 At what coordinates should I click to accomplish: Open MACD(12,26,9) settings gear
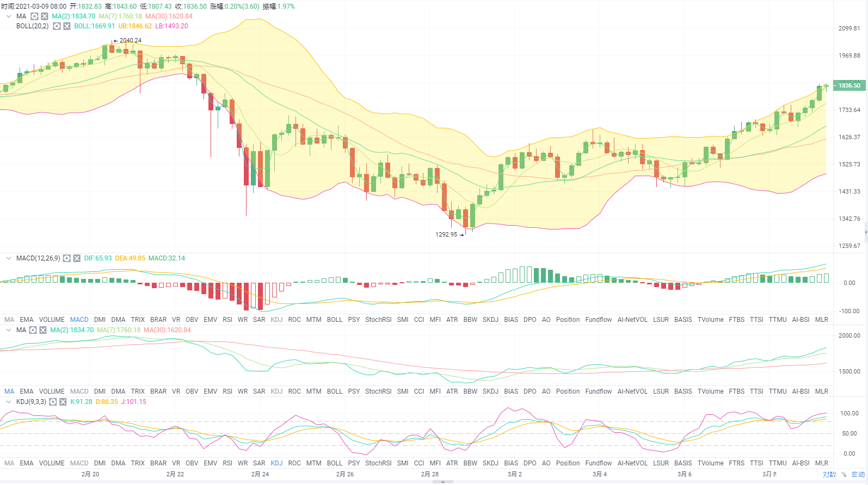pyautogui.click(x=66, y=258)
